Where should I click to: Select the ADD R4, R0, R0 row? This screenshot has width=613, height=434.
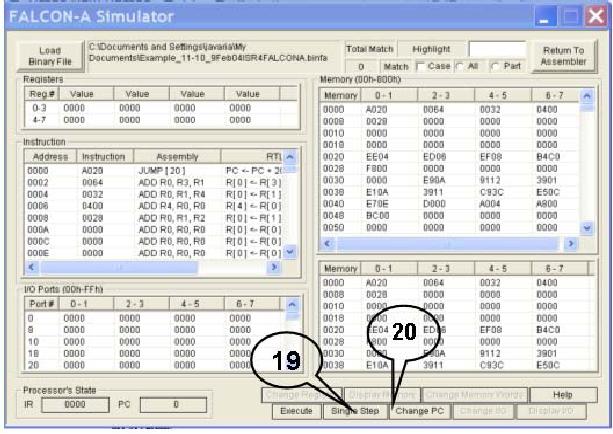(154, 206)
